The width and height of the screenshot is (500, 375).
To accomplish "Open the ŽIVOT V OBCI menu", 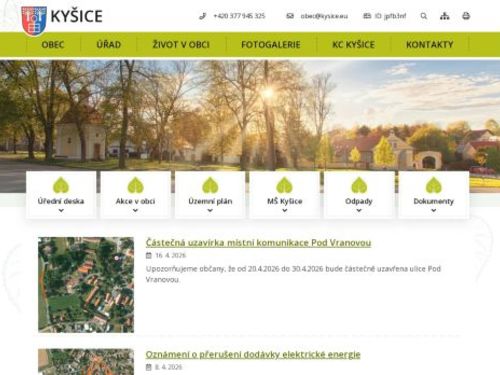I will (181, 45).
